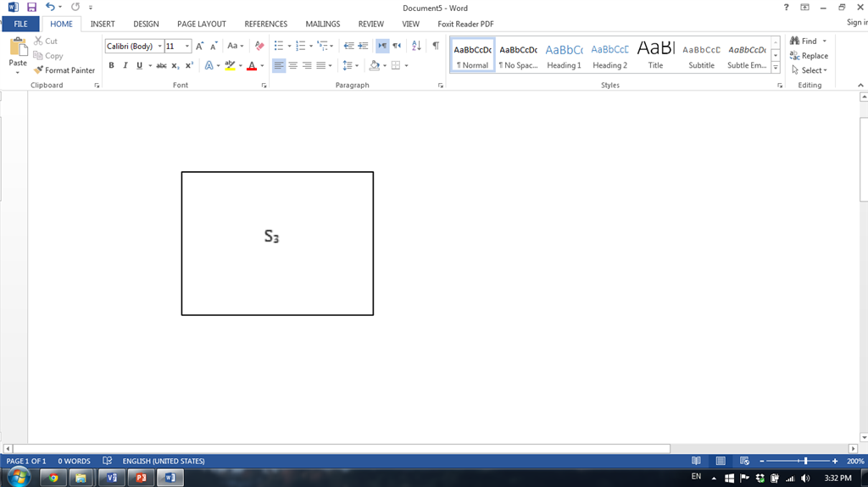This screenshot has width=868, height=487.
Task: Open Line and Paragraph Spacing
Action: [347, 65]
